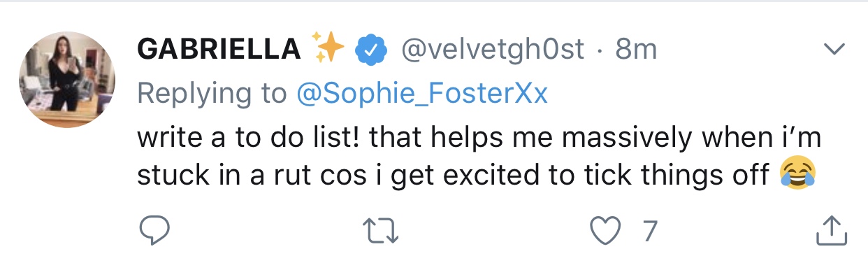View the 7 likes count
The image size is (868, 270).
(650, 232)
